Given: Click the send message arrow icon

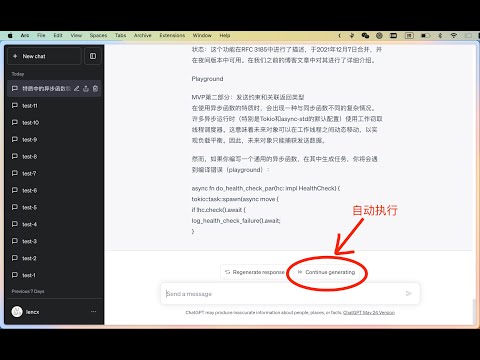Looking at the screenshot, I should pos(409,293).
